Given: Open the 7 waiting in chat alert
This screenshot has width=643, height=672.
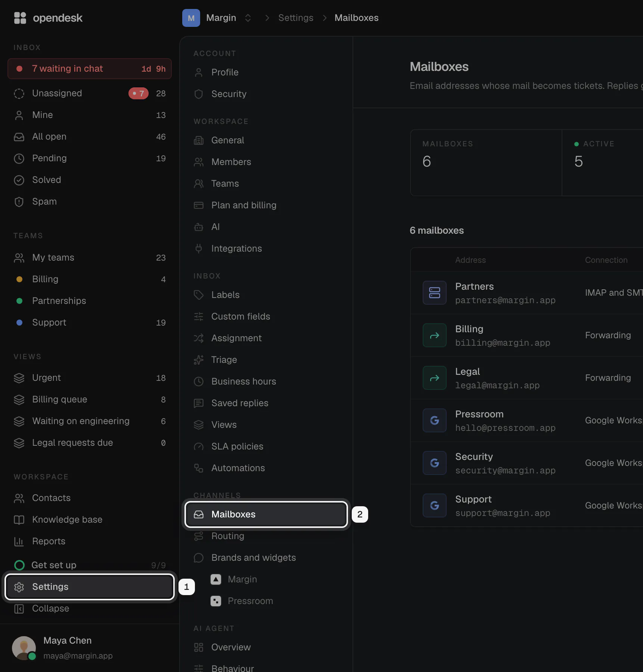Looking at the screenshot, I should coord(90,69).
